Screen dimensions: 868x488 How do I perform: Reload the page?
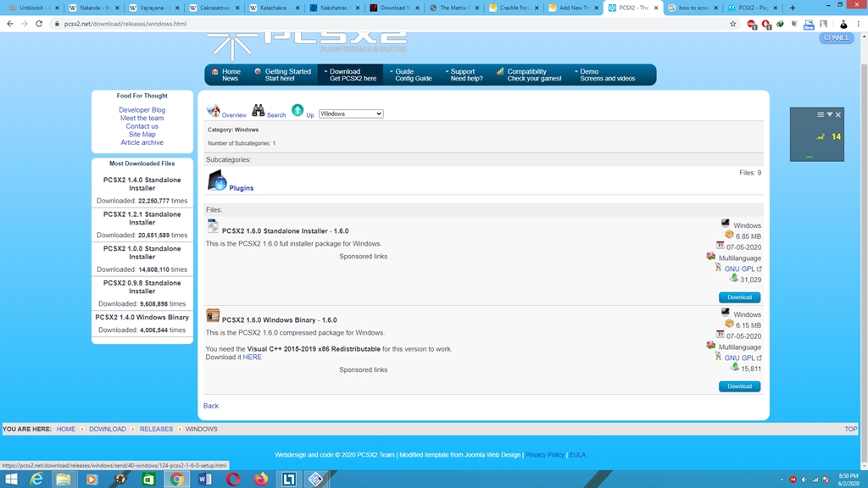[39, 24]
